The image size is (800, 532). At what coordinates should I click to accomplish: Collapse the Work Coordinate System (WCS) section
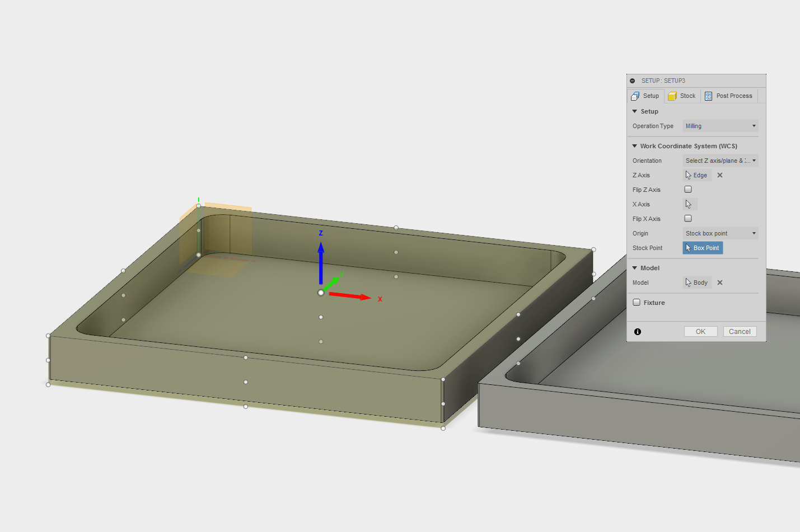tap(635, 146)
